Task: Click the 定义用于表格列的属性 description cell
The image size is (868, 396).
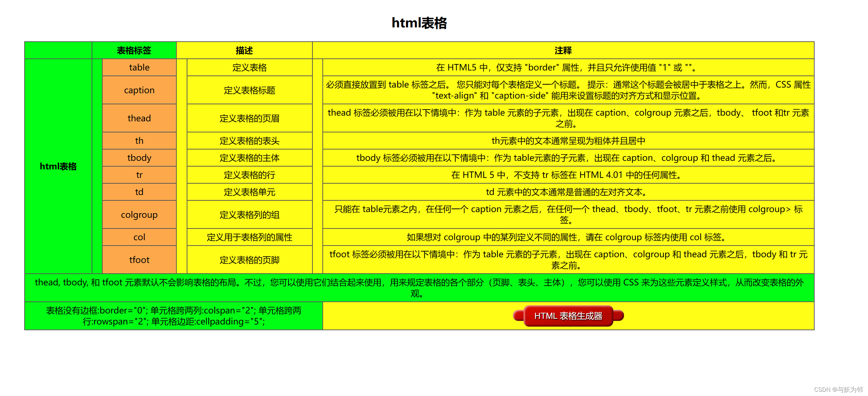Action: click(250, 237)
